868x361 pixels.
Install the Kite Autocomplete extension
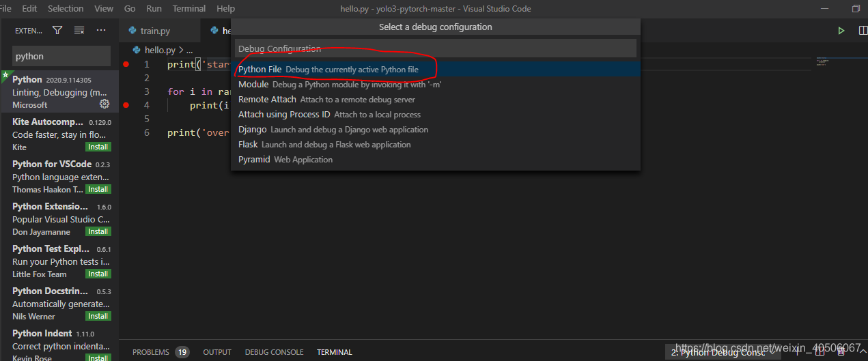98,147
